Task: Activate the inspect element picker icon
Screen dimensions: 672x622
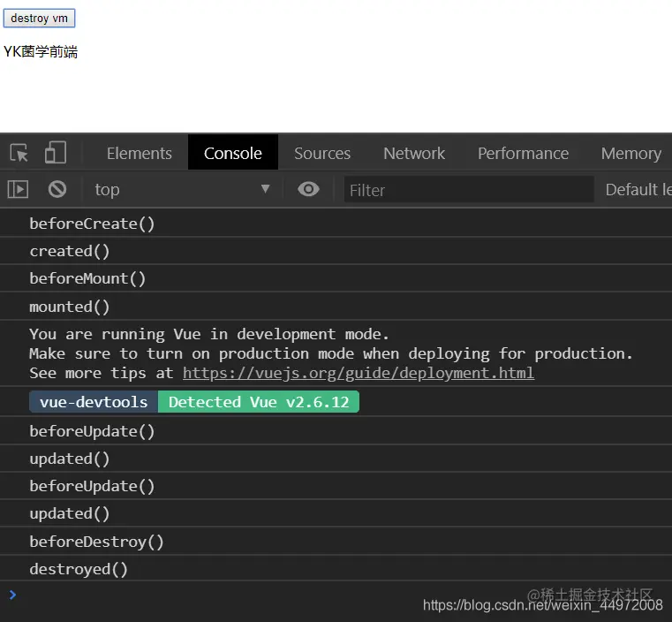Action: (19, 153)
